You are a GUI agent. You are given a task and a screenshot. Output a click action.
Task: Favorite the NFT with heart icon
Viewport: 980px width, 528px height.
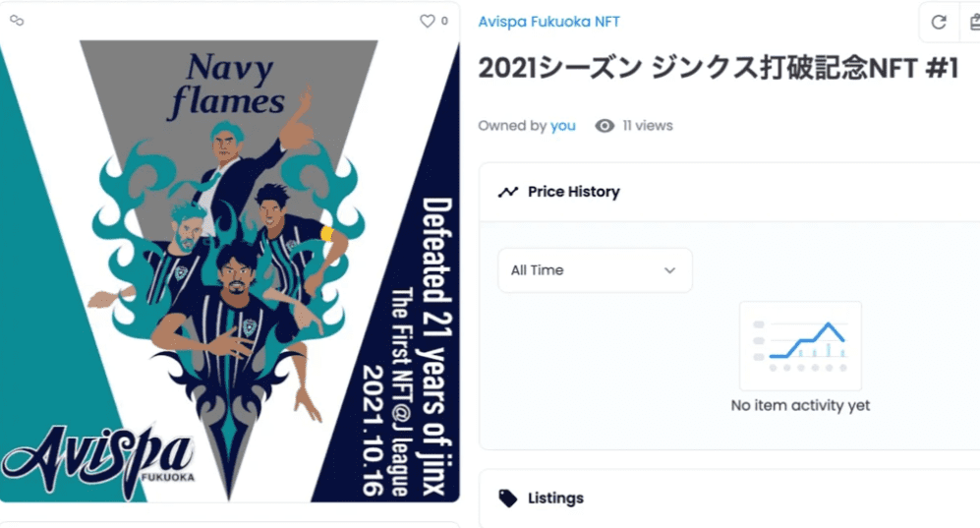click(427, 22)
